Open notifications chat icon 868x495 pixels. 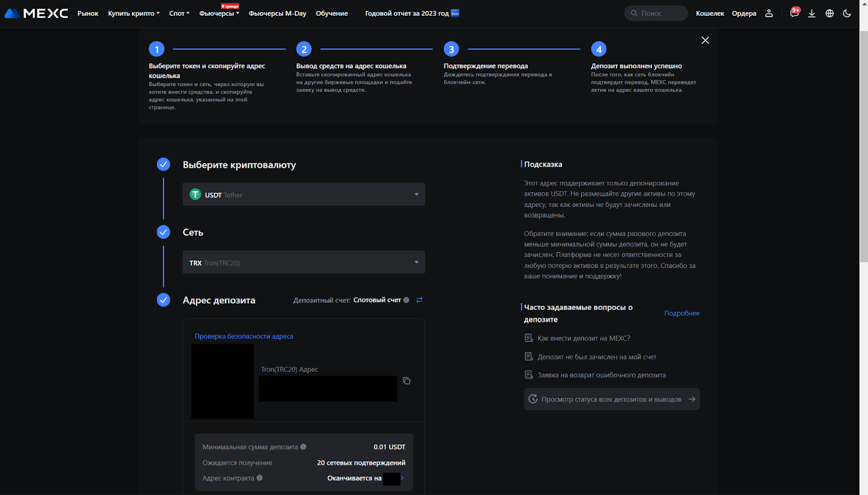pos(794,13)
